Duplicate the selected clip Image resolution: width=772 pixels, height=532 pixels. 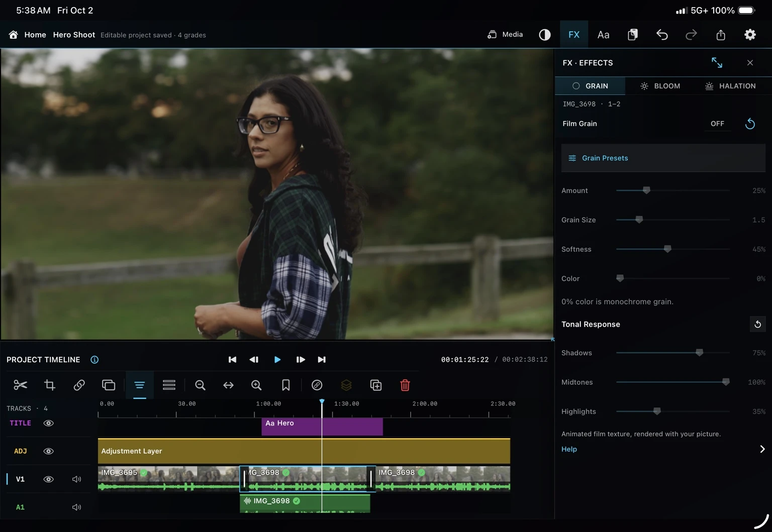(376, 385)
